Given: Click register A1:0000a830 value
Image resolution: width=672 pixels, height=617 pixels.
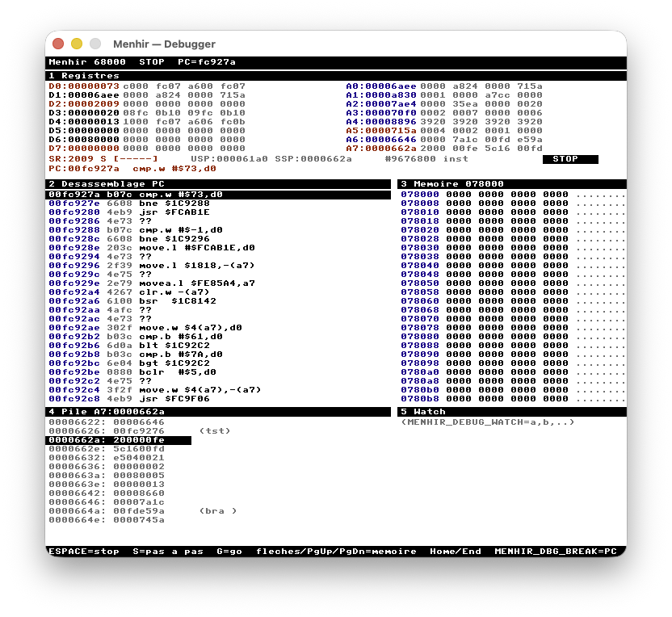Looking at the screenshot, I should pyautogui.click(x=381, y=95).
